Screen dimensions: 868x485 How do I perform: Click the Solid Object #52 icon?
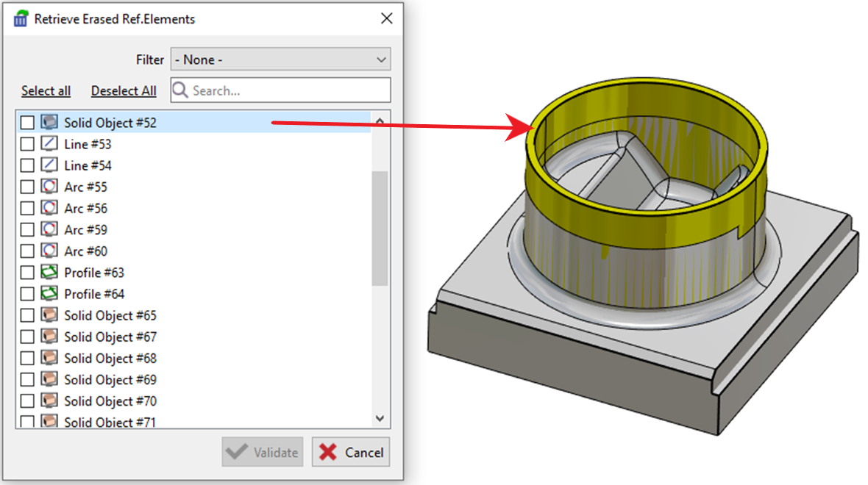tap(49, 123)
